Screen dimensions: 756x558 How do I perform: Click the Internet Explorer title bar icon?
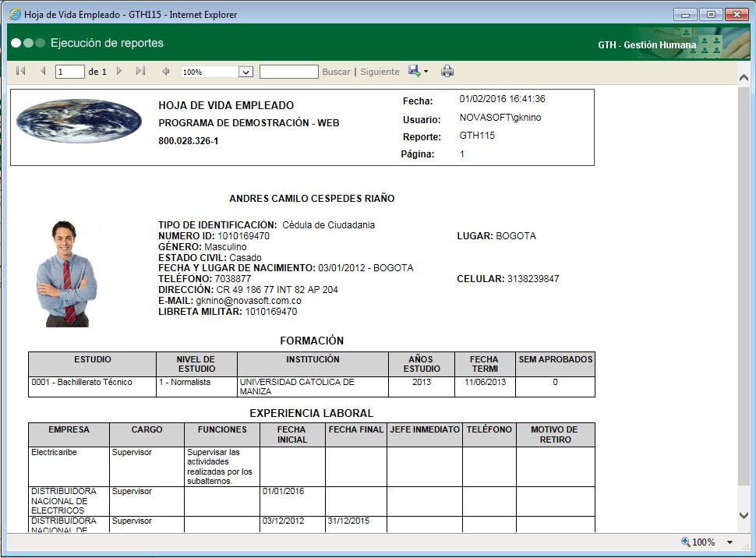click(x=15, y=15)
